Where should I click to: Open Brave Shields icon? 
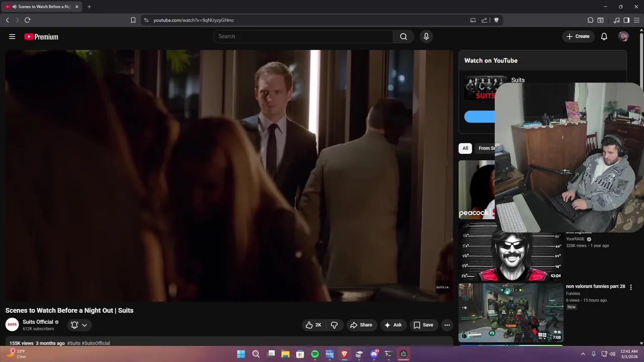point(496,20)
